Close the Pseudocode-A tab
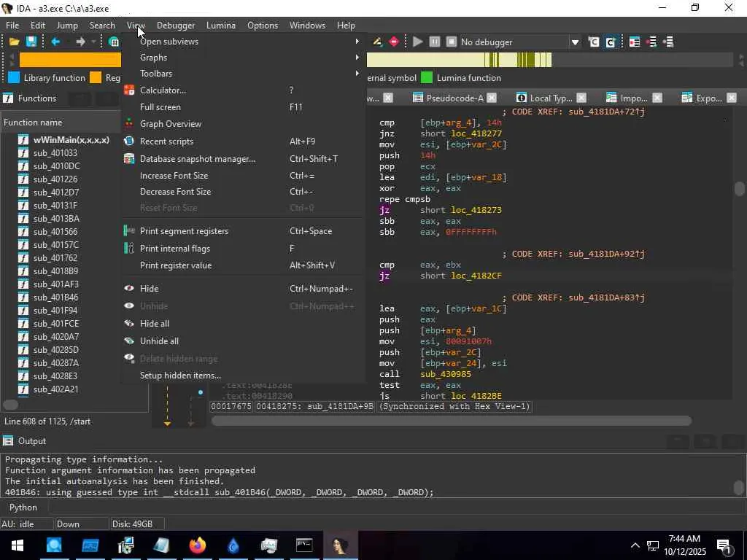The image size is (747, 560). (492, 98)
